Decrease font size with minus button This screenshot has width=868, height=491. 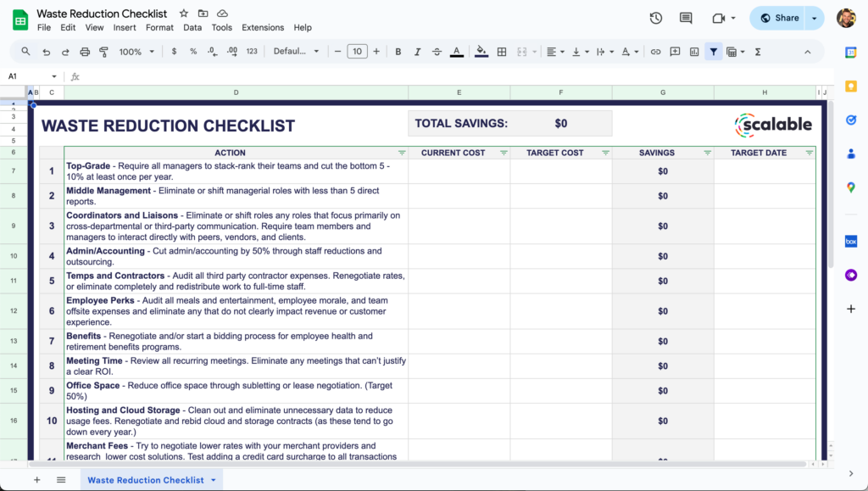click(x=337, y=52)
